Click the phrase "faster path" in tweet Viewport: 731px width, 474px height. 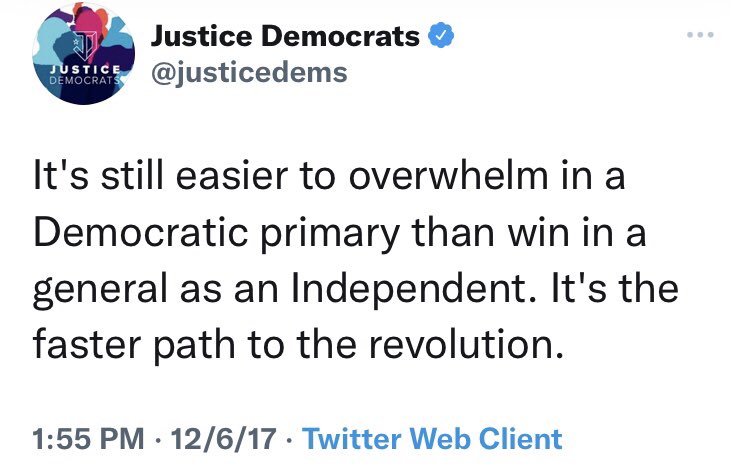click(130, 346)
